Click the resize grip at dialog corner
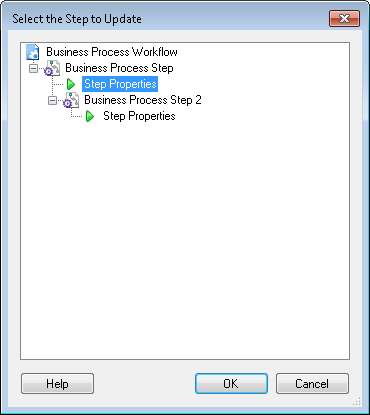 point(357,402)
